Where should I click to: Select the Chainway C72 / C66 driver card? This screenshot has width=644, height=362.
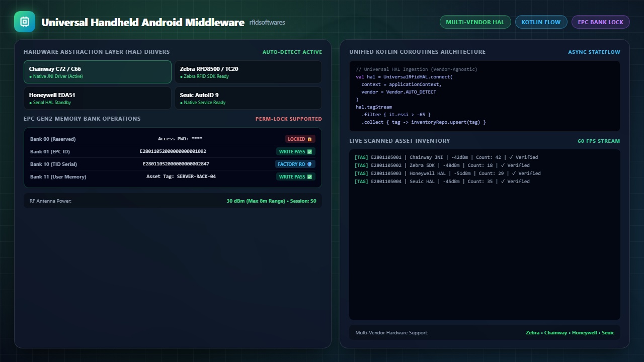coord(98,72)
